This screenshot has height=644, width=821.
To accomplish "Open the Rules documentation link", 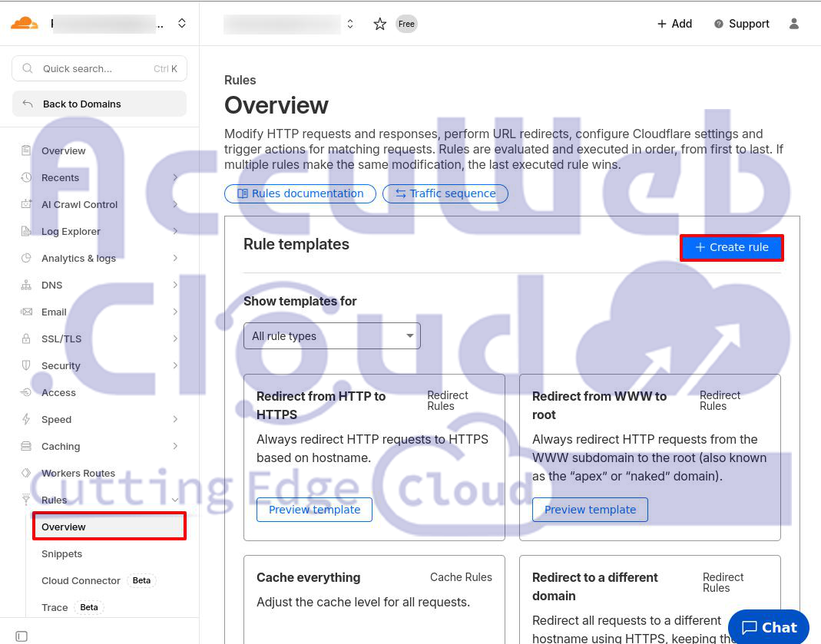I will (x=300, y=193).
